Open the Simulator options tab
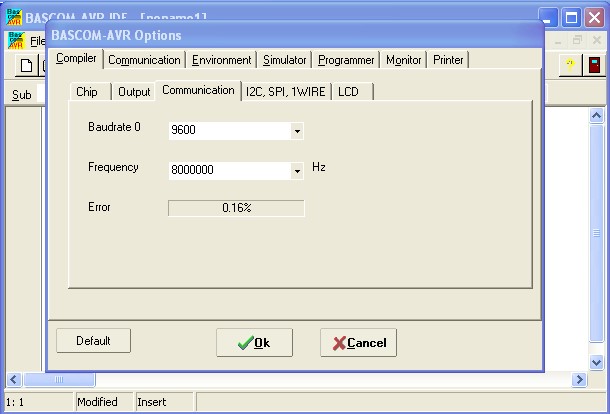 point(284,60)
